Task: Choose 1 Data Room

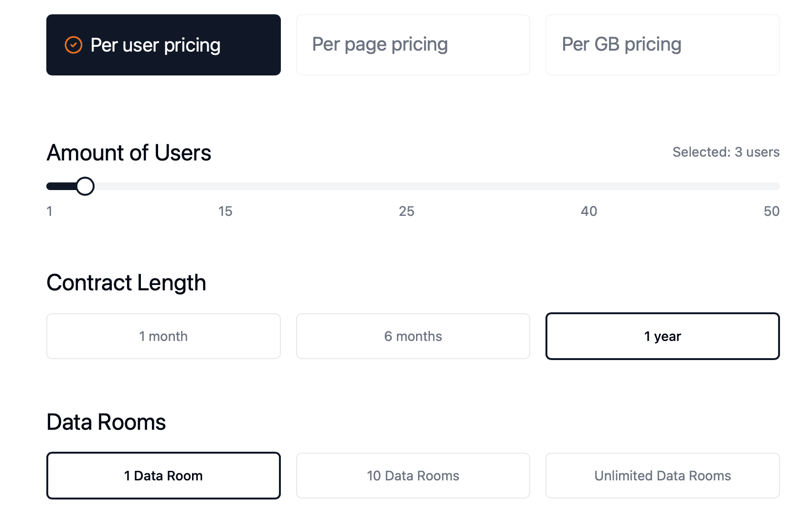Action: click(x=163, y=475)
